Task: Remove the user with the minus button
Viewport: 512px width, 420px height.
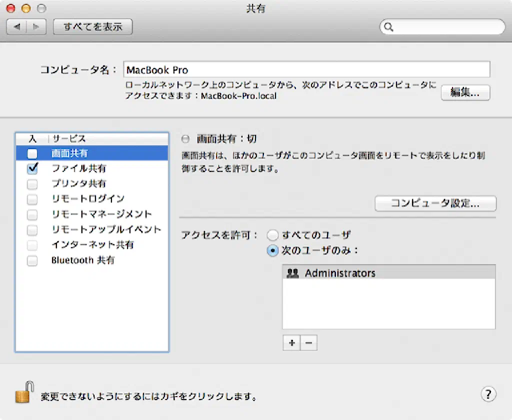Action: [308, 343]
